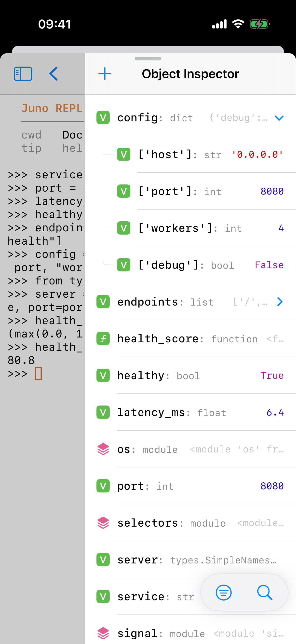Tap the REPL input cursor prompt
This screenshot has height=644, width=296.
point(38,374)
